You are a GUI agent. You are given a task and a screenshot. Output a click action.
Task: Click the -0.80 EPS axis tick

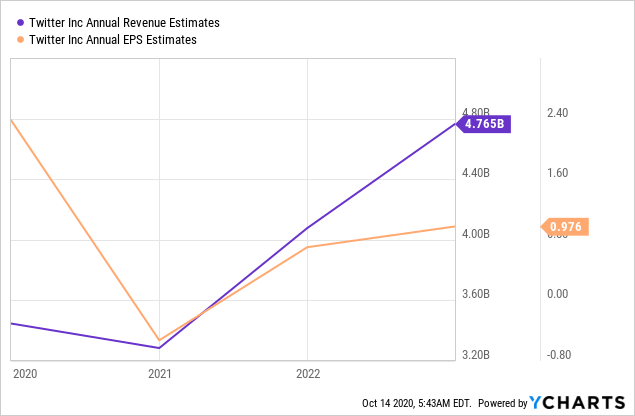coord(559,355)
